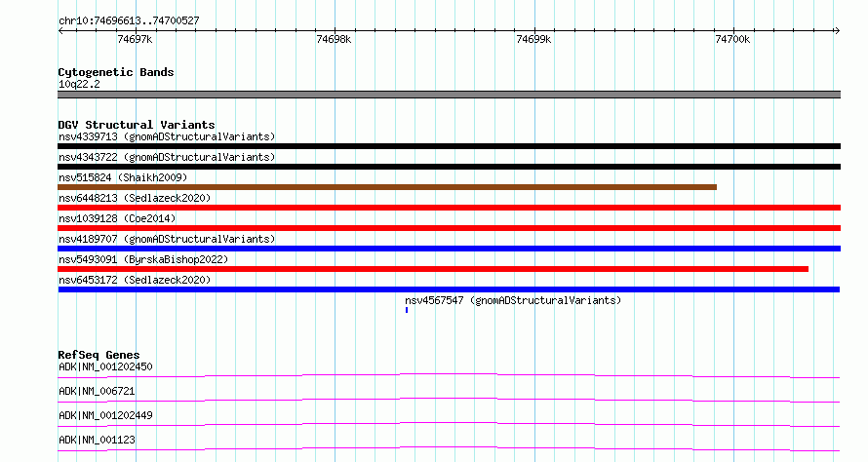Image resolution: width=868 pixels, height=462 pixels.
Task: Open ADK|NM_006721 transcript label
Action: pos(97,391)
